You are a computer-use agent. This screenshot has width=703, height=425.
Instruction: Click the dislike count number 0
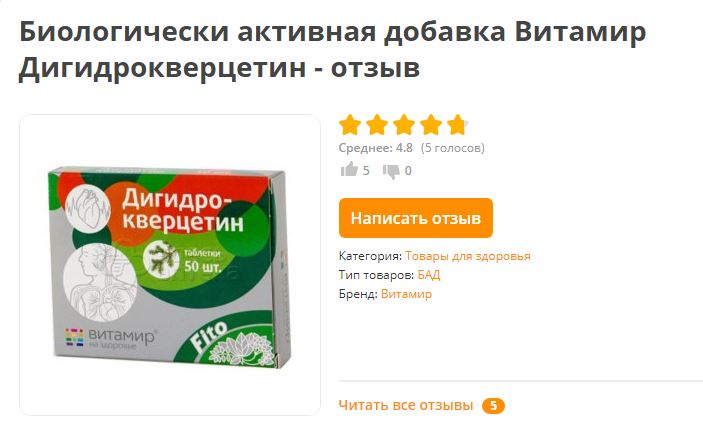[x=408, y=171]
